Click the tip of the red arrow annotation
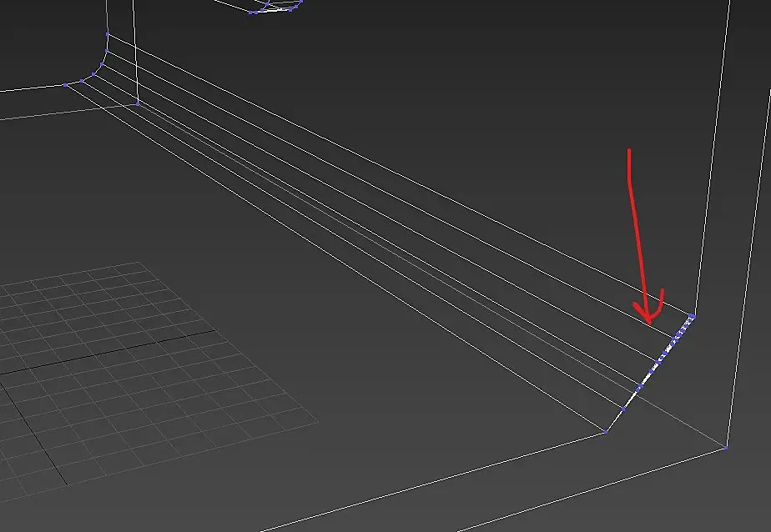Screen dimensions: 771x532 [x=650, y=324]
